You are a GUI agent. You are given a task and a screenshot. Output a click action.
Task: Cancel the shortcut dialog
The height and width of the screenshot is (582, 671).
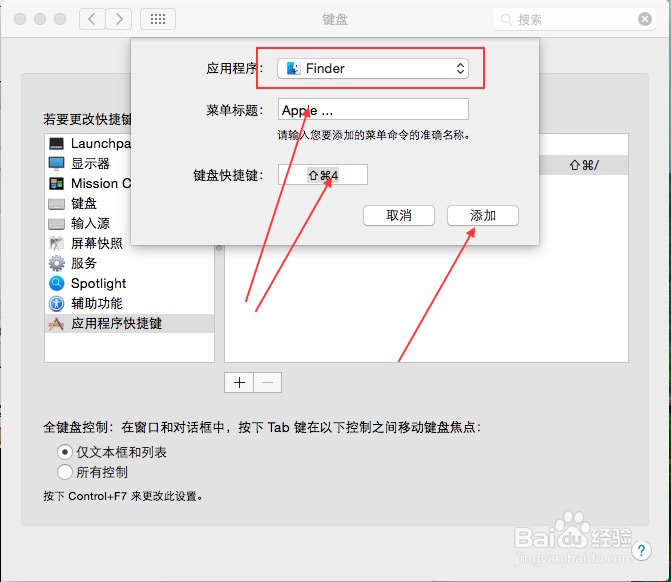pos(399,215)
